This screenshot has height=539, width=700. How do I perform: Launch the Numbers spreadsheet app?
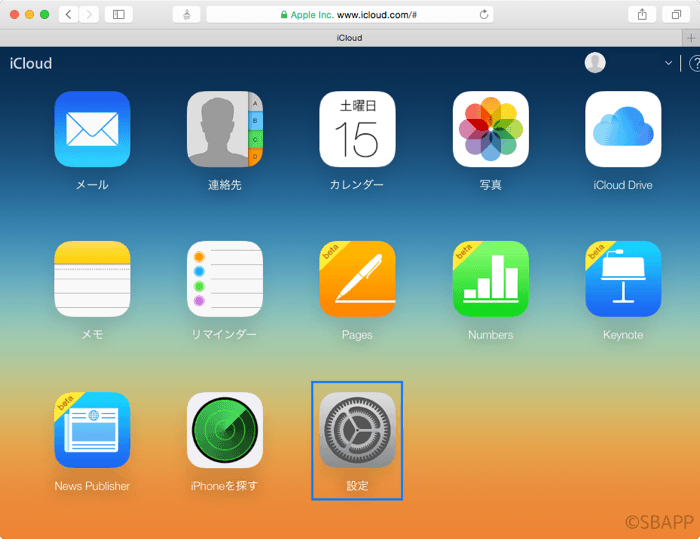(x=490, y=279)
